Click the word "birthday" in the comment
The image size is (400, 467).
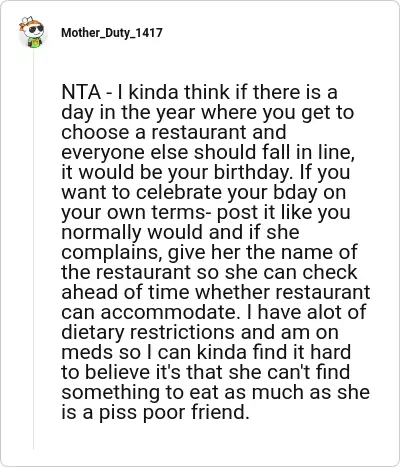[x=254, y=173]
